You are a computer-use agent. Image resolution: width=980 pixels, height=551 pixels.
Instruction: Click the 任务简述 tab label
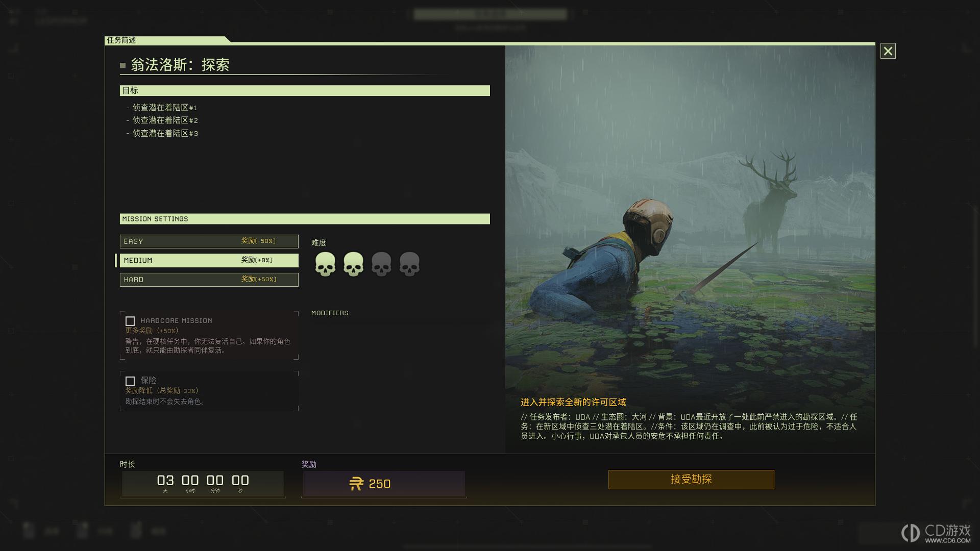pos(121,40)
